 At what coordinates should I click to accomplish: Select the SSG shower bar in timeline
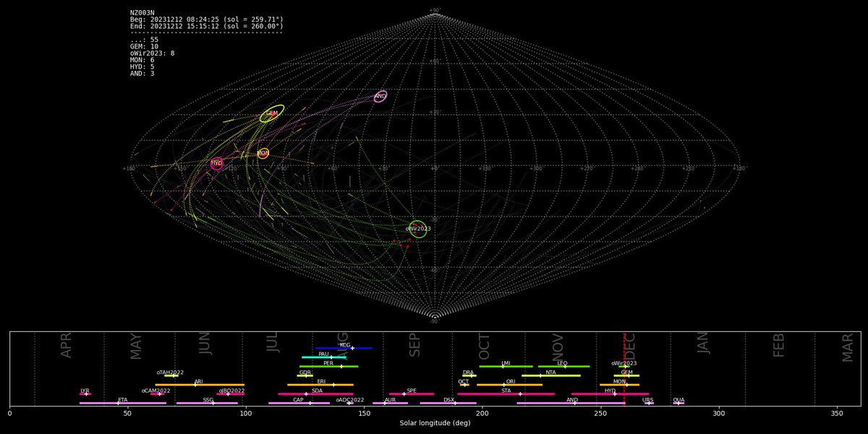(x=207, y=403)
